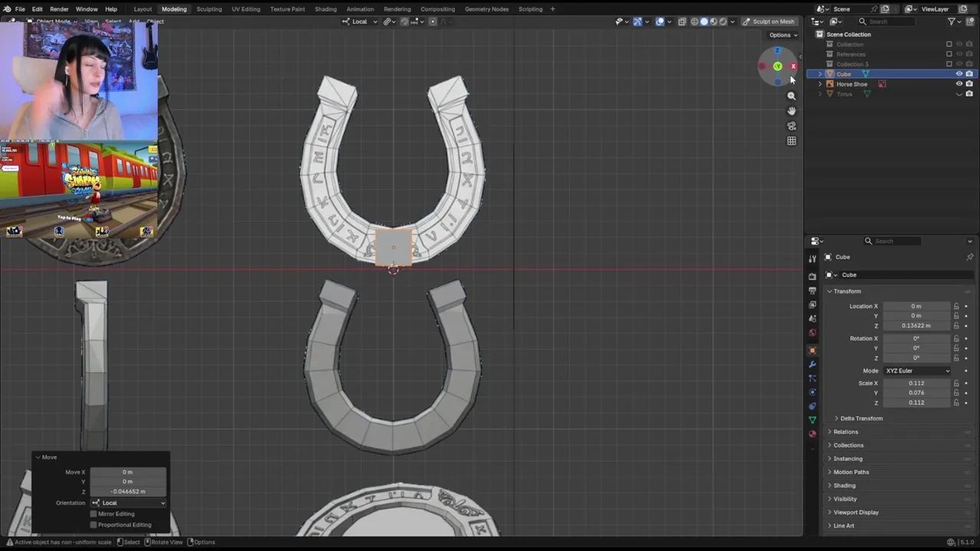Open the Output properties tab icon

(812, 291)
